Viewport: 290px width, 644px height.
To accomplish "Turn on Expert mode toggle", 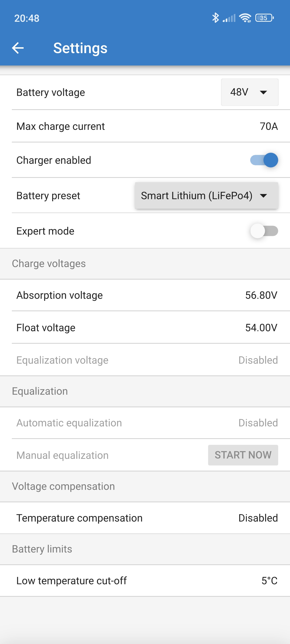I will [x=264, y=231].
